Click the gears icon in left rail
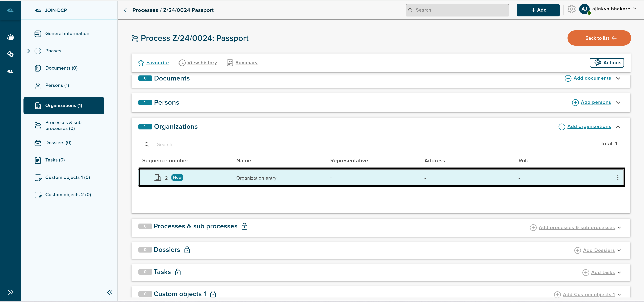The height and width of the screenshot is (302, 644). tap(10, 54)
